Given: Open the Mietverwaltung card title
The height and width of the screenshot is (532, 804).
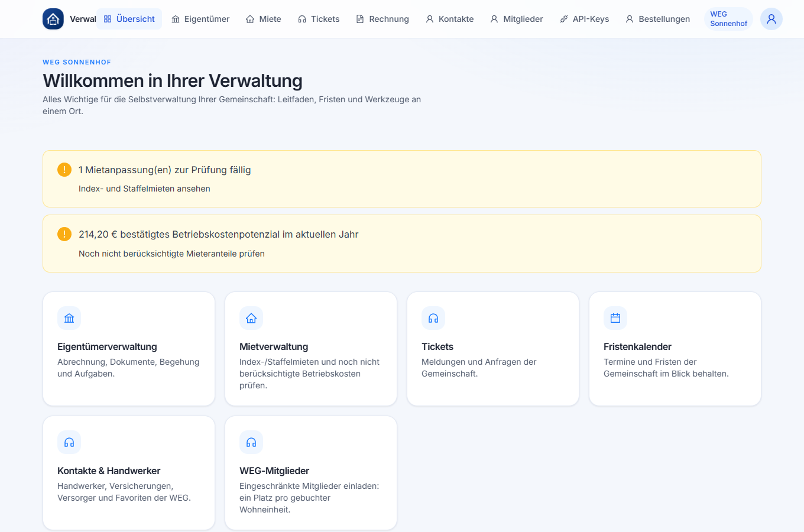Looking at the screenshot, I should [x=274, y=346].
